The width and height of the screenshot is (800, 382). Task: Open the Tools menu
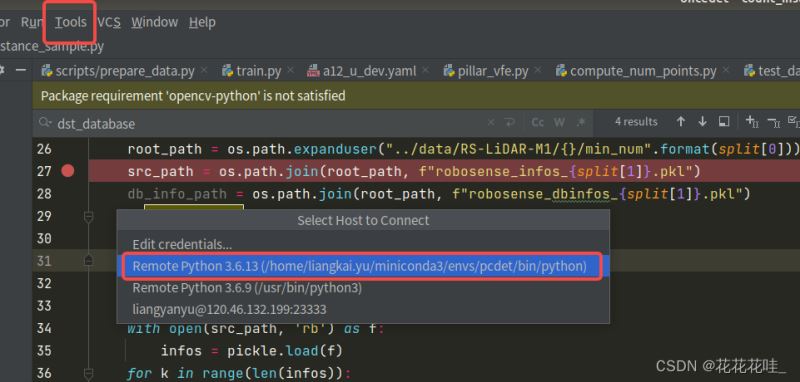70,22
